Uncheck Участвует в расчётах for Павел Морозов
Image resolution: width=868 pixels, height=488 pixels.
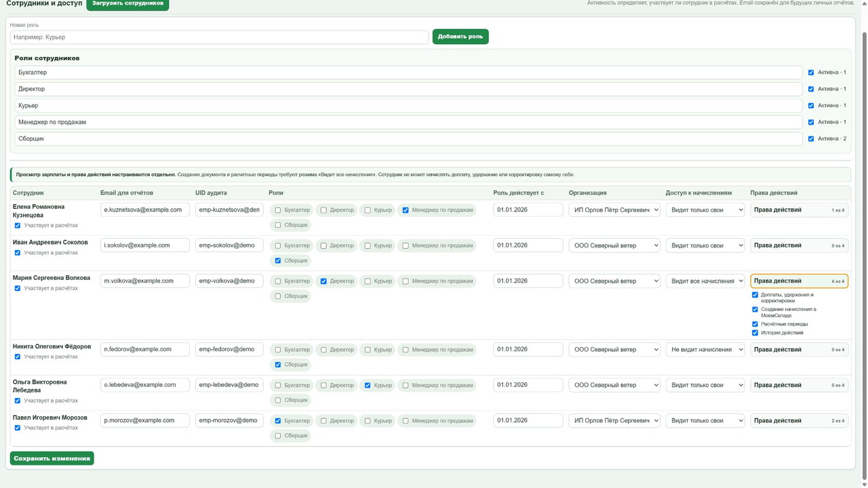[18, 428]
